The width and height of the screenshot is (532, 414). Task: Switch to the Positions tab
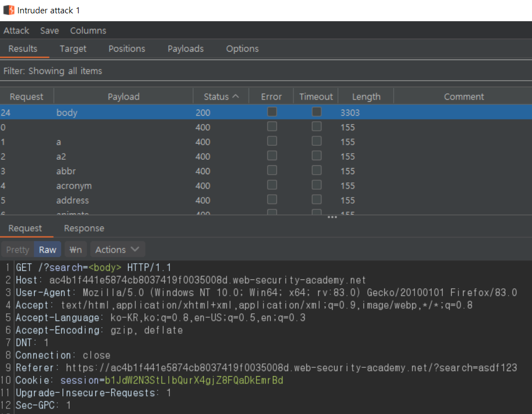(126, 49)
